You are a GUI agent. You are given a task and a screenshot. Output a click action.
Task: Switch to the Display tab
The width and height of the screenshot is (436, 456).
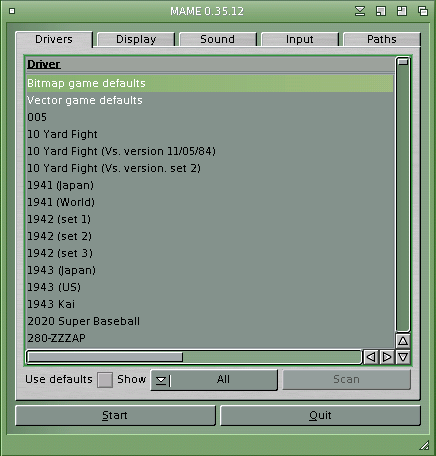(x=136, y=39)
